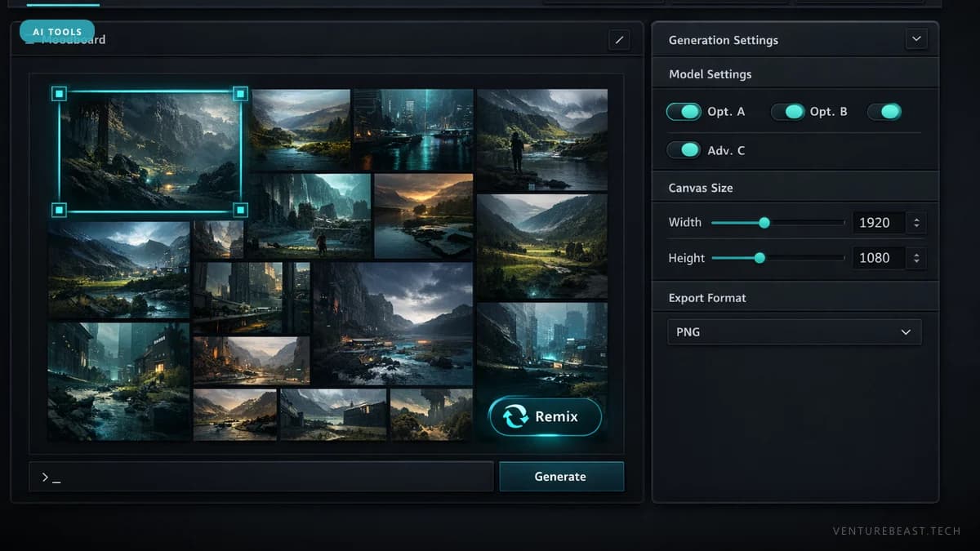
Task: Toggle the unlabeled switch right of Opt. B
Action: tap(884, 111)
